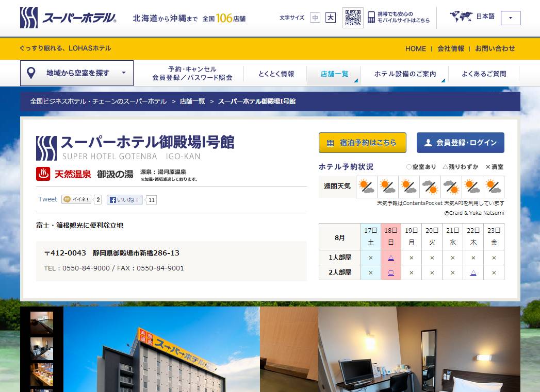Screen dimensions: 540x392
Task: Select 18日 double room ○ availability
Action: 391,272
